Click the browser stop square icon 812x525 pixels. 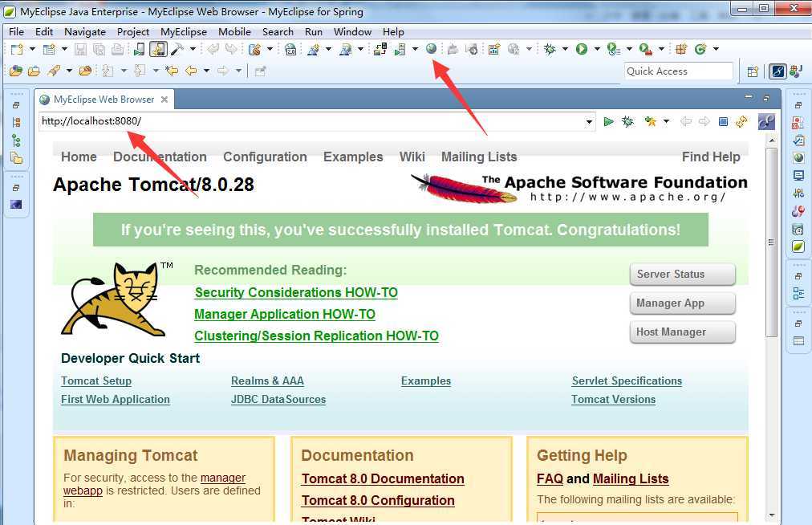(724, 122)
